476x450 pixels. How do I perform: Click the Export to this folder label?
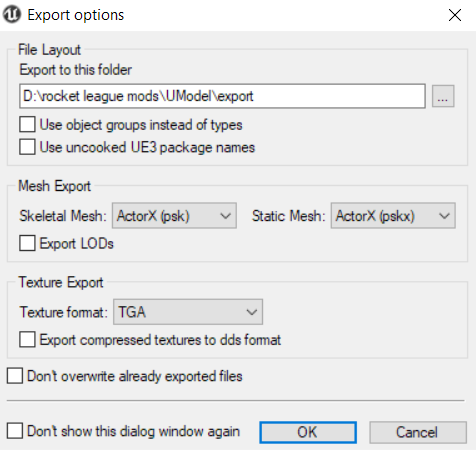click(x=76, y=70)
